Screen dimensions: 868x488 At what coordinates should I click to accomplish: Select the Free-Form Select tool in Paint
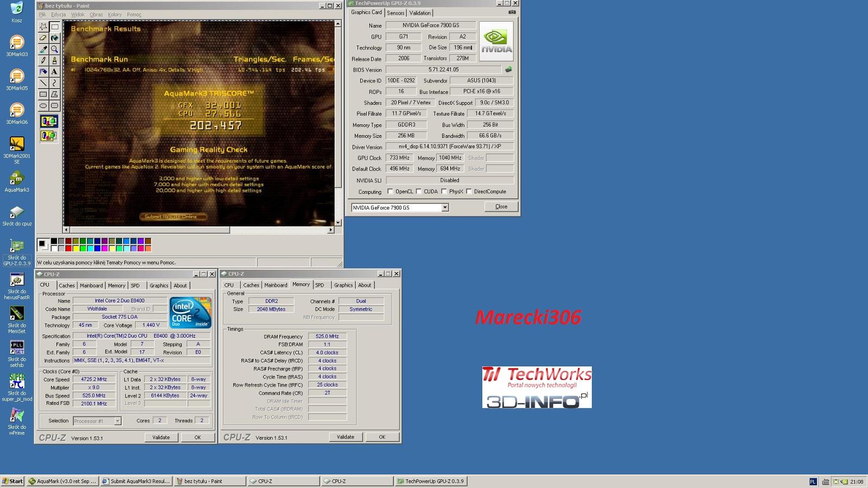click(43, 27)
